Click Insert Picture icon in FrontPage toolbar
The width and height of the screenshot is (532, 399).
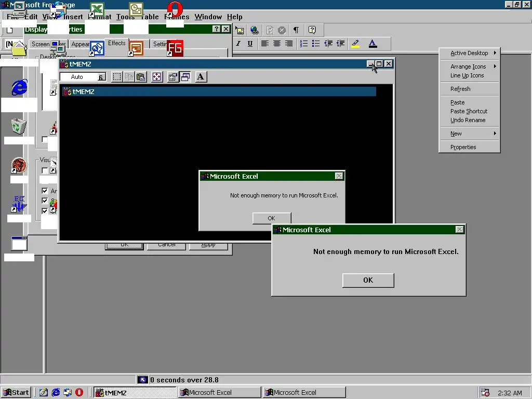[x=240, y=31]
